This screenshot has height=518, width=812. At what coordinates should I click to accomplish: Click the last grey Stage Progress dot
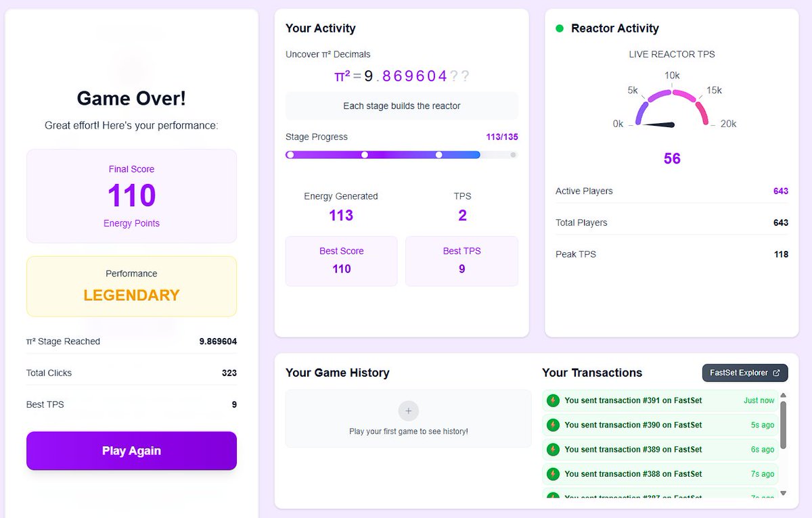[513, 155]
